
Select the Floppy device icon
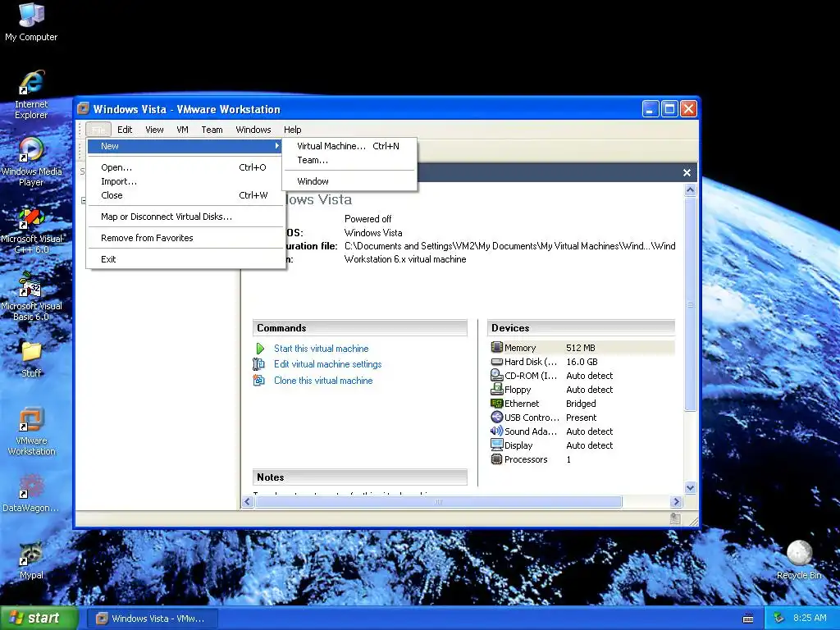click(x=496, y=389)
